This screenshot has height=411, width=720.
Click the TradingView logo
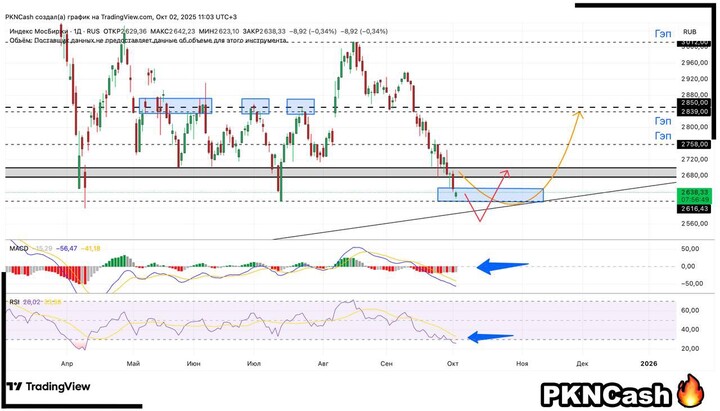click(48, 387)
